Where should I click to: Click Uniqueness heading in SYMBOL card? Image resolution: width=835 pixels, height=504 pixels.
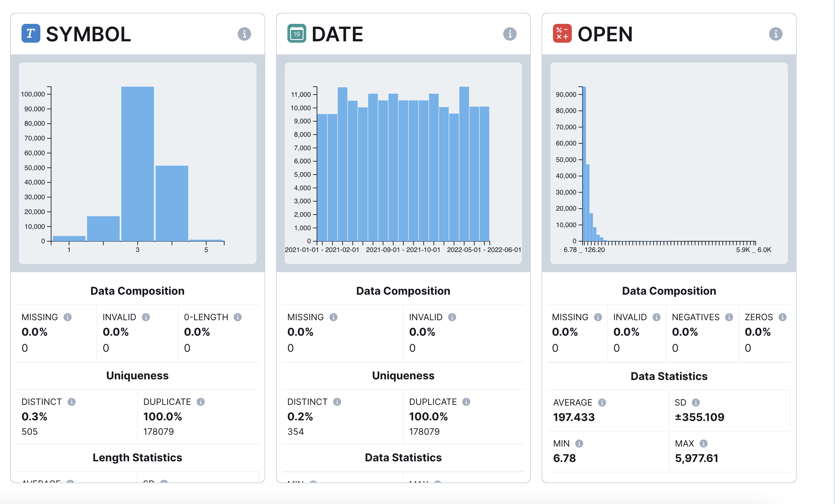point(137,376)
